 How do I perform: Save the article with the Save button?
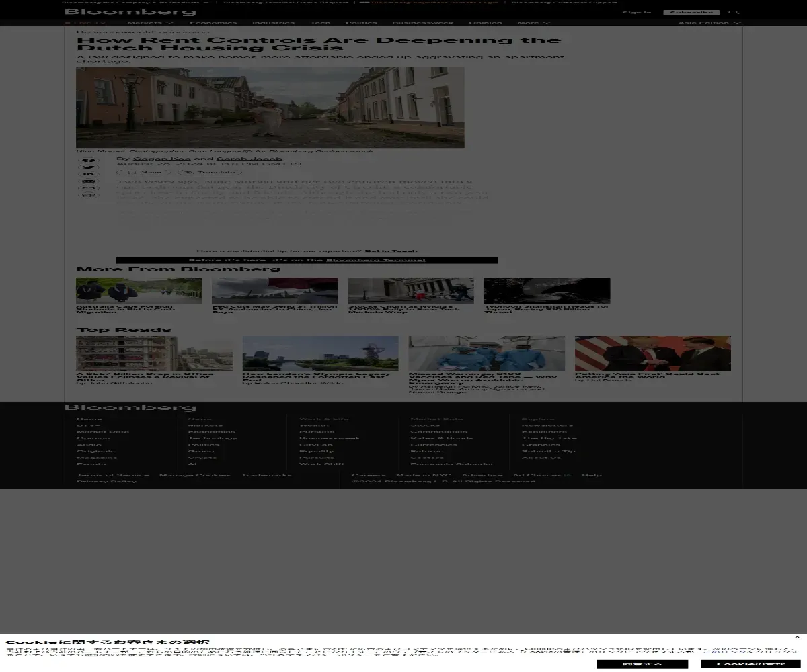point(145,173)
